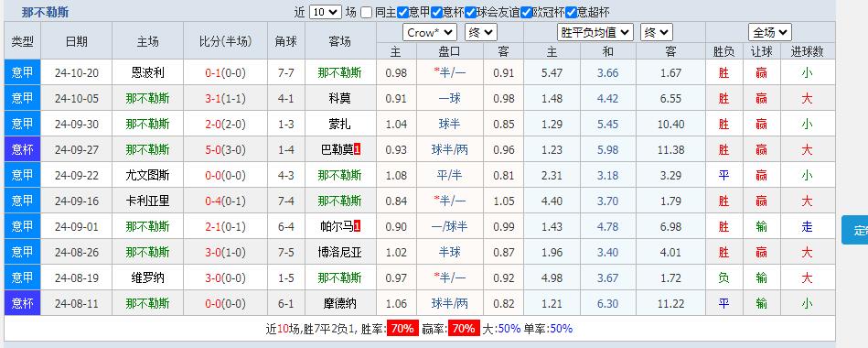Click result 负 in 维罗纳 row
The image size is (868, 348).
coord(723,277)
